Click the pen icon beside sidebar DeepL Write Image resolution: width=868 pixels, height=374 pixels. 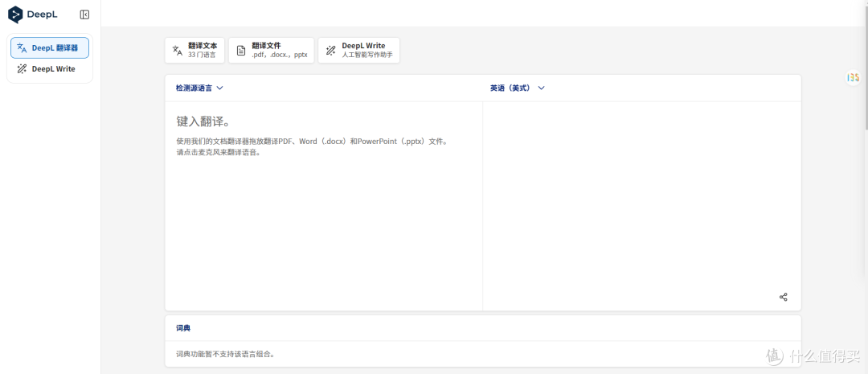point(23,69)
